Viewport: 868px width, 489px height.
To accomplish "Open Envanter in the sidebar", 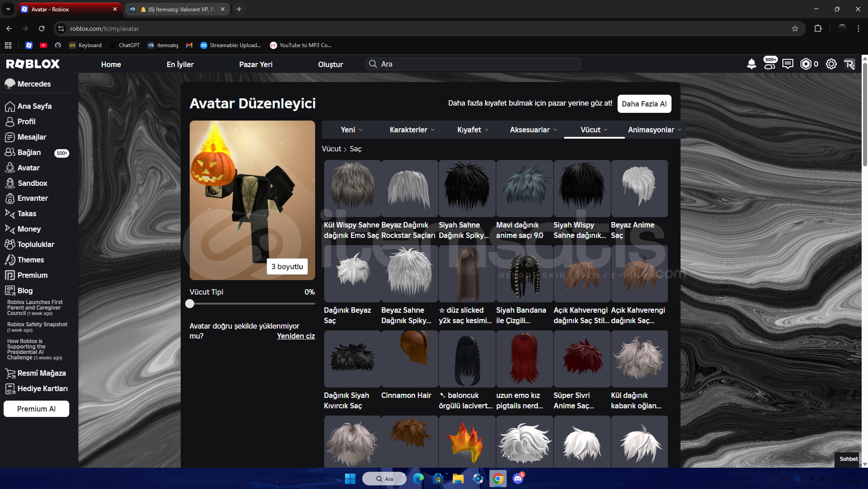I will click(x=33, y=198).
